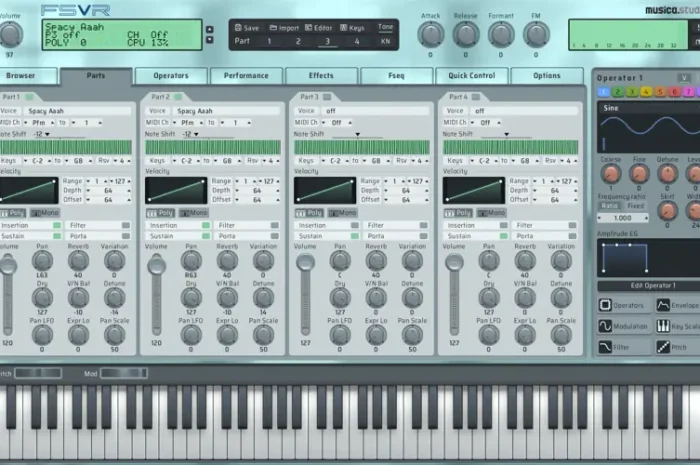
Task: Open Part 2 Note Shift dropdown arrow
Action: point(196,134)
